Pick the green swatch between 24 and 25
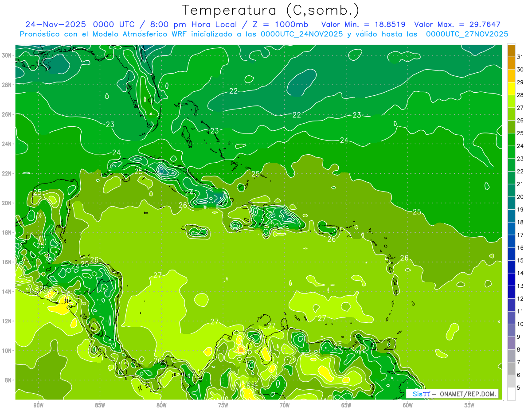 point(512,139)
